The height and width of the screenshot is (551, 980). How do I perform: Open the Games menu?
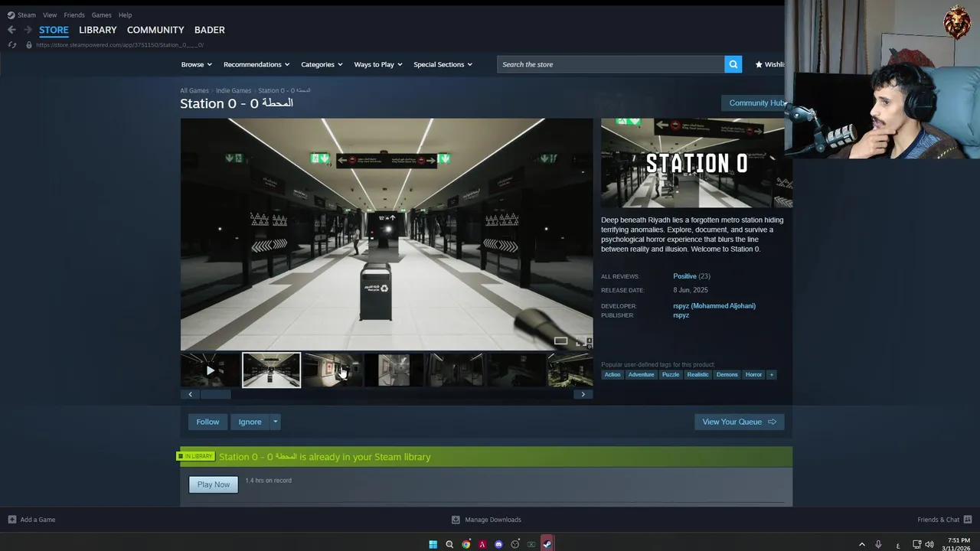(101, 15)
